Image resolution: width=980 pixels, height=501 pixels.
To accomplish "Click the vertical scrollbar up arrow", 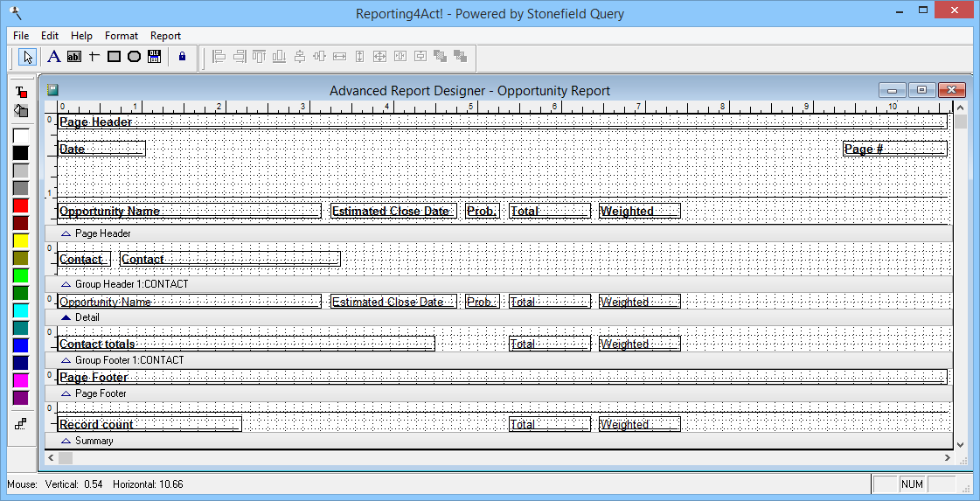I will coord(961,106).
